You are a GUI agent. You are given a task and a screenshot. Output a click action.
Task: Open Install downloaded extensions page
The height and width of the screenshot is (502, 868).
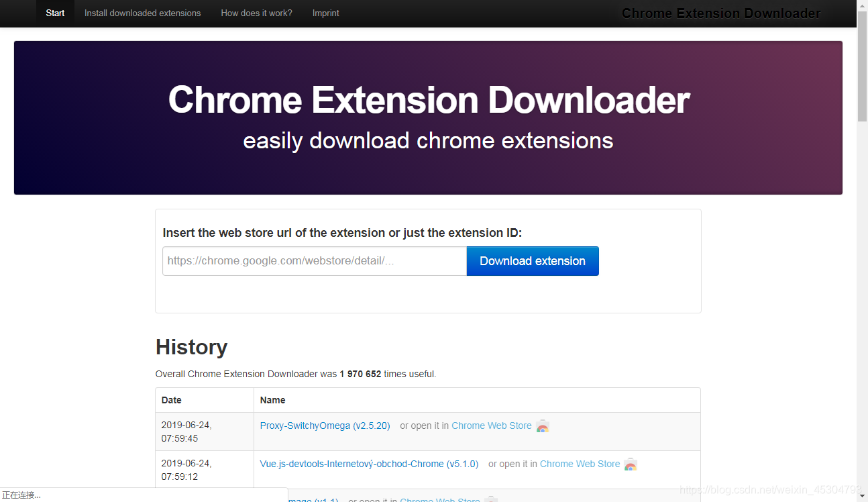click(142, 13)
